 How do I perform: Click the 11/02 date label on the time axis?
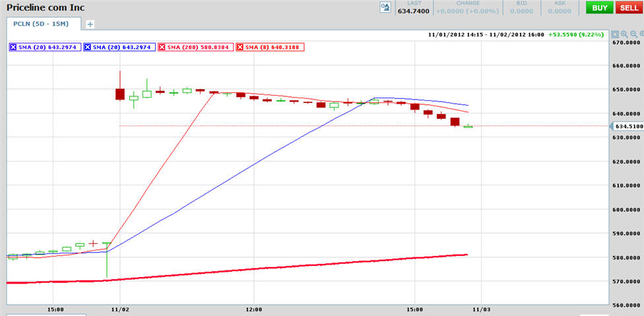[x=120, y=309]
